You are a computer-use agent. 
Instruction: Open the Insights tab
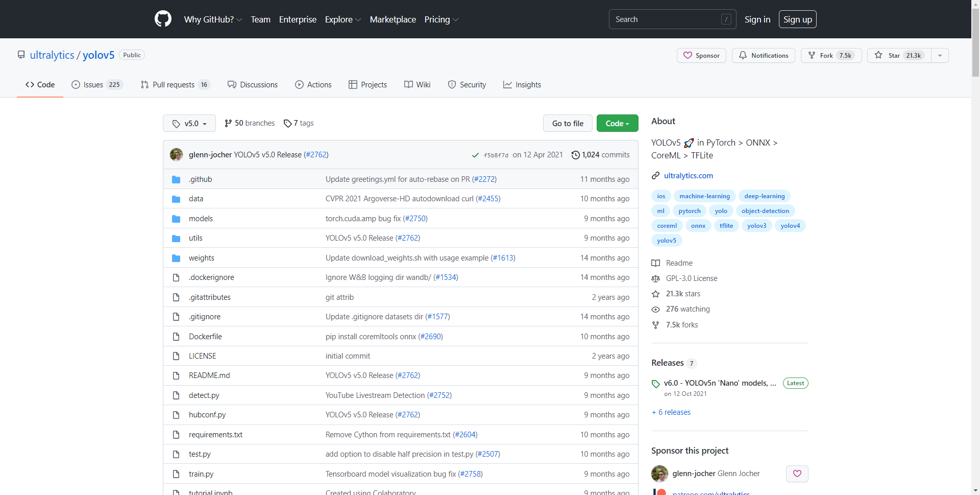pos(522,85)
